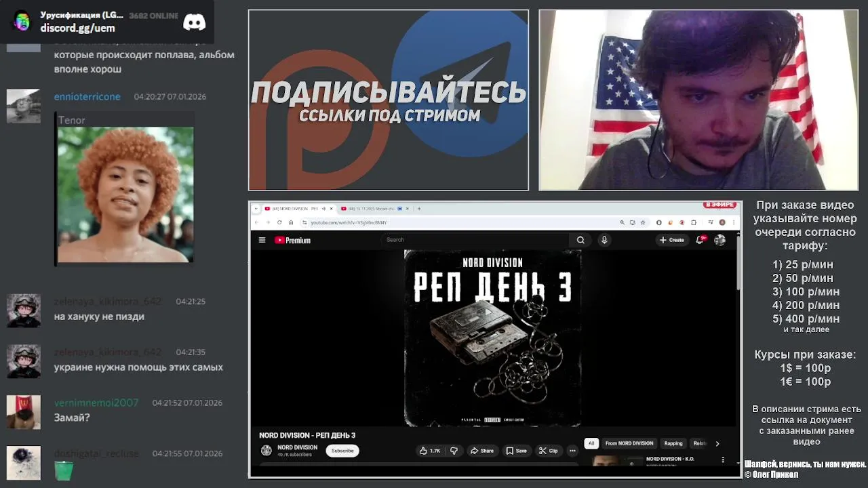Screen dimensions: 868x488
Task: Open YouTube notifications bell
Action: click(x=700, y=240)
